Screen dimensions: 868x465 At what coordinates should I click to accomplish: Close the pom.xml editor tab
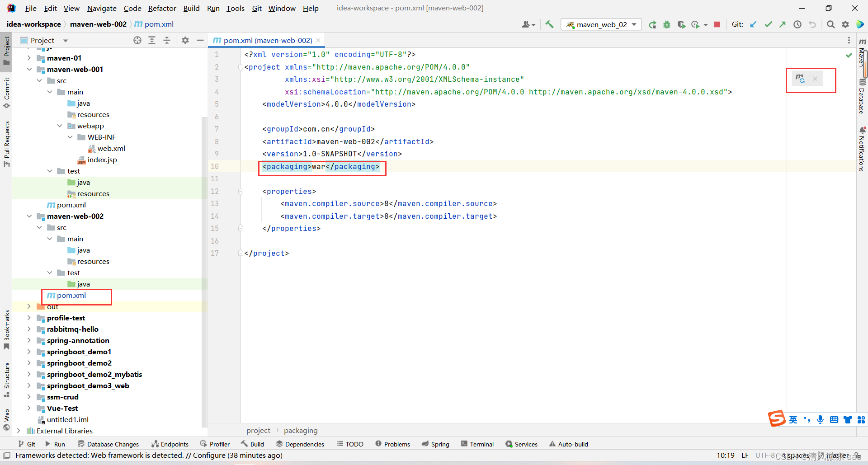pyautogui.click(x=318, y=40)
